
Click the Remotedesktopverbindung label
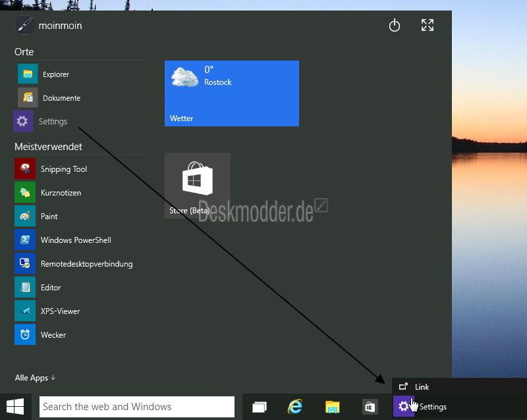(87, 264)
